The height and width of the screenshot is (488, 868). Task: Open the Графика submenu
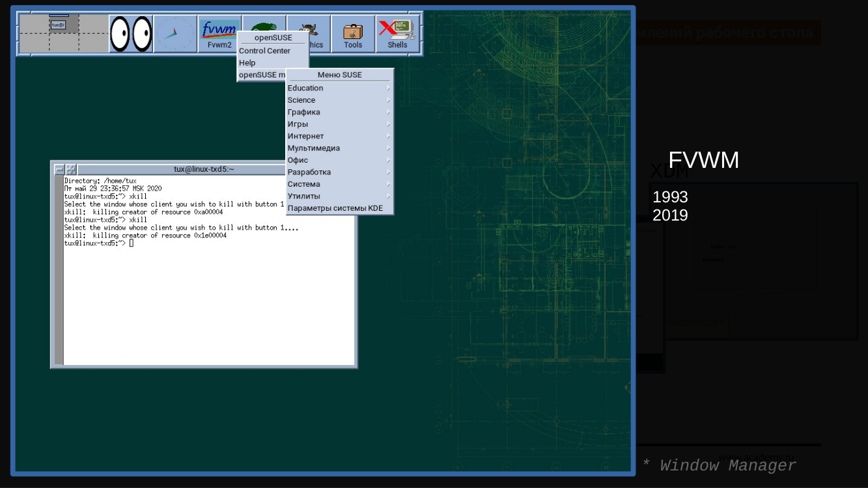340,112
